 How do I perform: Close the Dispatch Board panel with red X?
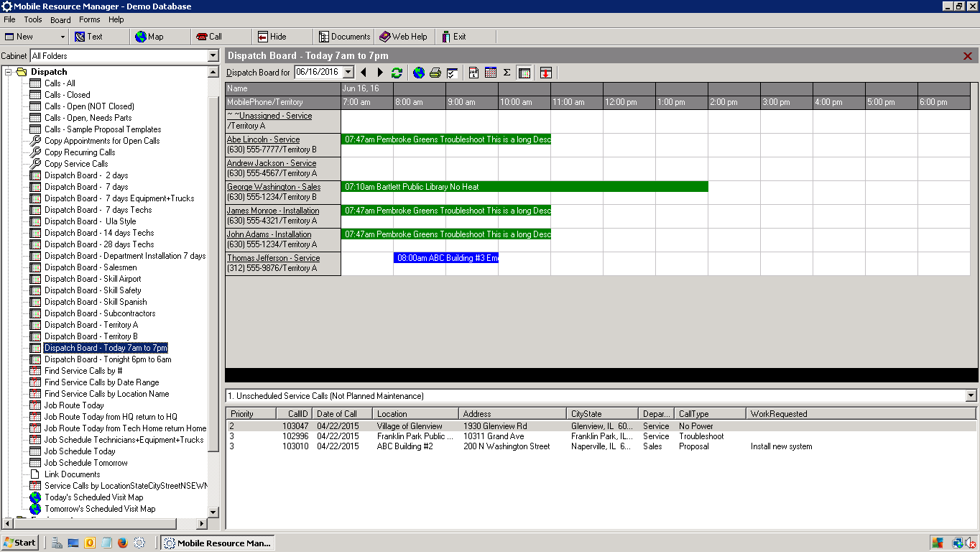(x=968, y=56)
